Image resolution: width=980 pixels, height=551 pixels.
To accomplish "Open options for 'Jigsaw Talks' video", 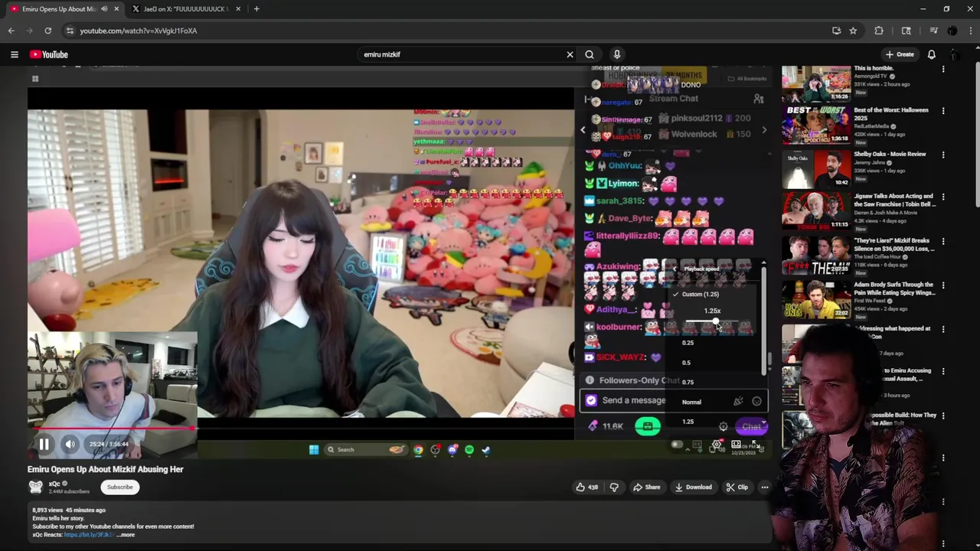I will point(943,197).
